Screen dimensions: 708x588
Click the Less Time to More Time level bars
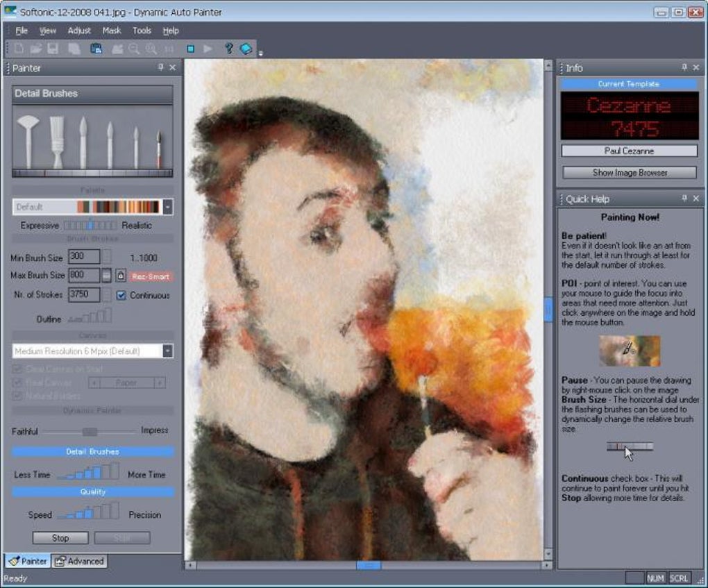89,471
